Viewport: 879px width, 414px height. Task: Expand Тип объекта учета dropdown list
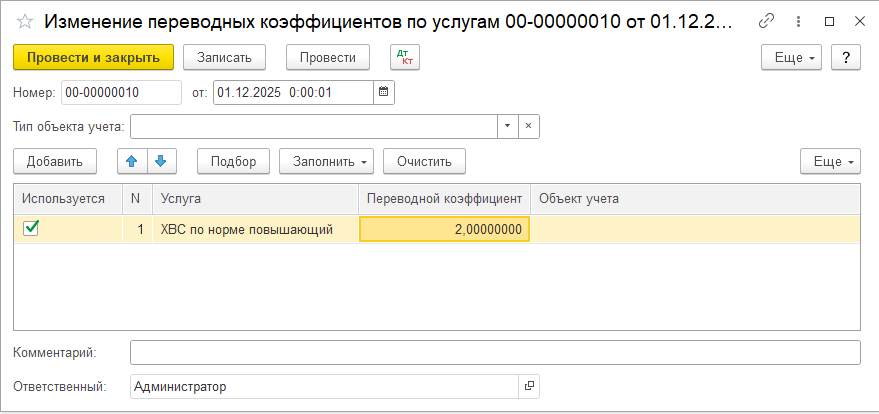click(x=507, y=126)
